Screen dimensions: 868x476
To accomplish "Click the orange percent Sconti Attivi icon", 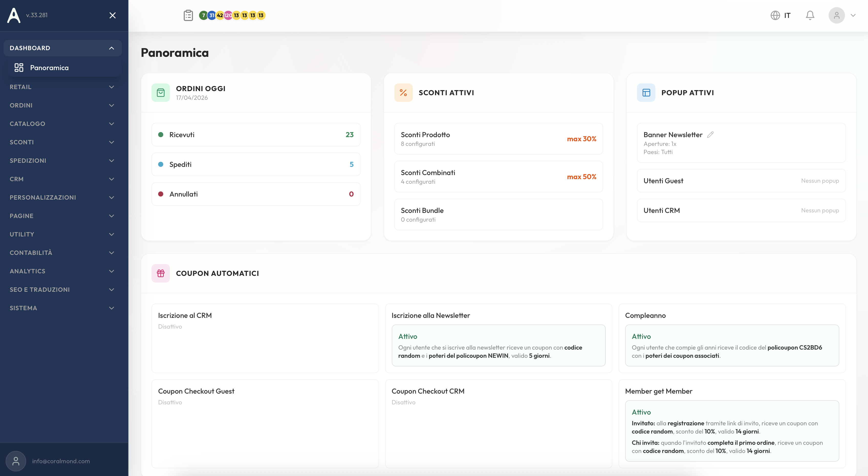I will 403,93.
